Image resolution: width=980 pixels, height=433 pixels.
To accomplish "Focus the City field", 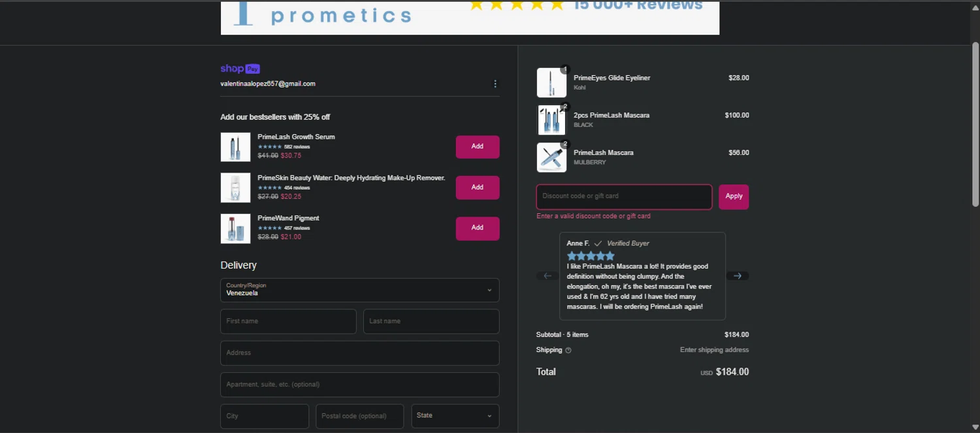I will 265,416.
